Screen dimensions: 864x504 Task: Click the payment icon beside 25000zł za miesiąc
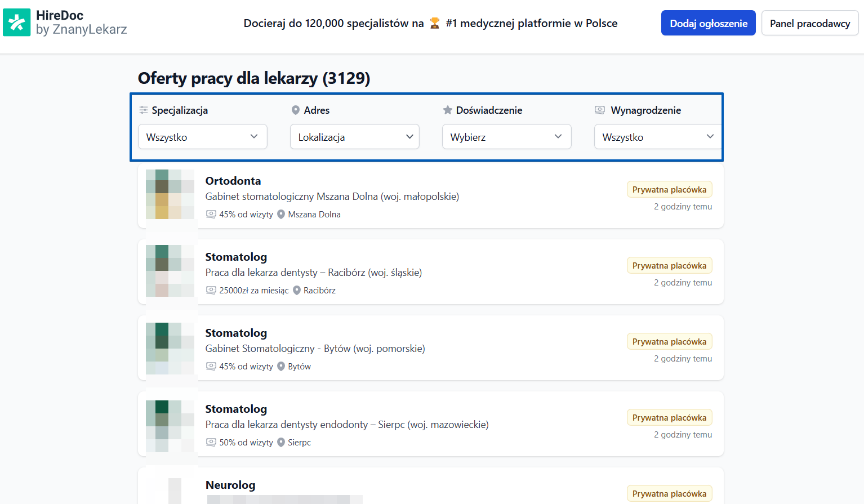click(x=211, y=290)
